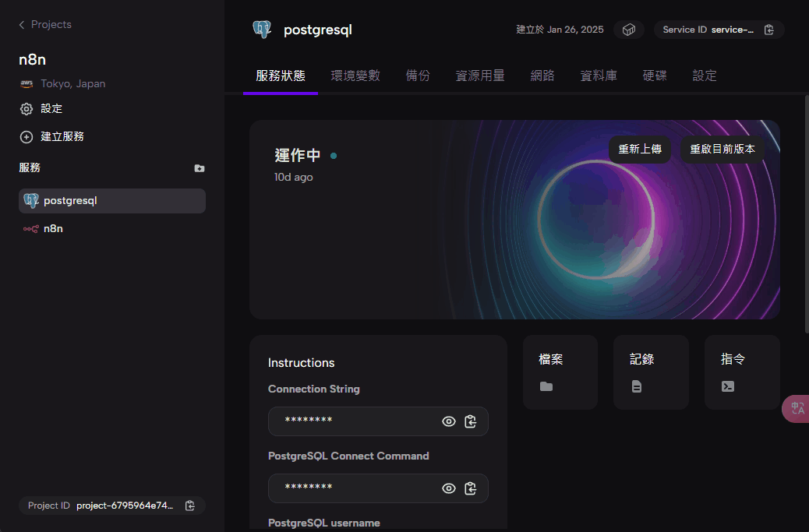
Task: Click the 3D cube package icon
Action: click(x=628, y=30)
